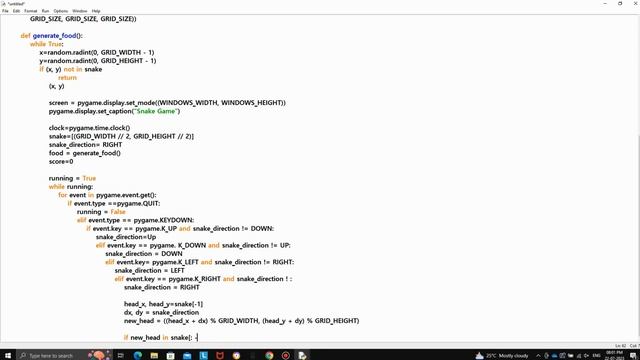
Task: Open the File menu
Action: click(5, 11)
